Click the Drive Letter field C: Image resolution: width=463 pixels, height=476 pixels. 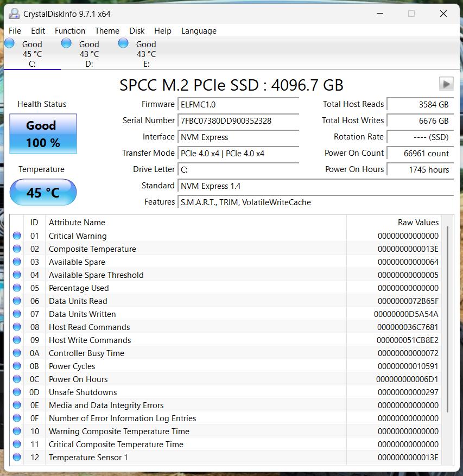pyautogui.click(x=238, y=170)
